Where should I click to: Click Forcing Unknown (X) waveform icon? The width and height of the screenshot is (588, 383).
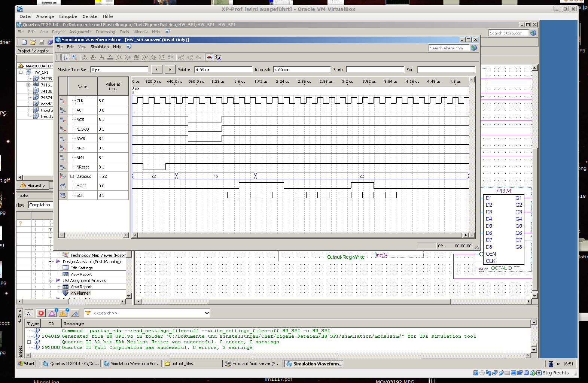tap(85, 57)
